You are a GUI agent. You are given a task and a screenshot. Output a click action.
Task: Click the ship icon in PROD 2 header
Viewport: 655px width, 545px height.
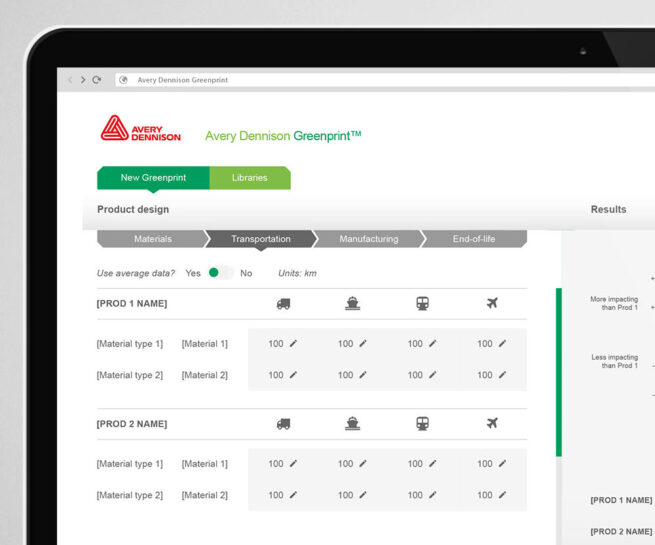pos(353,424)
